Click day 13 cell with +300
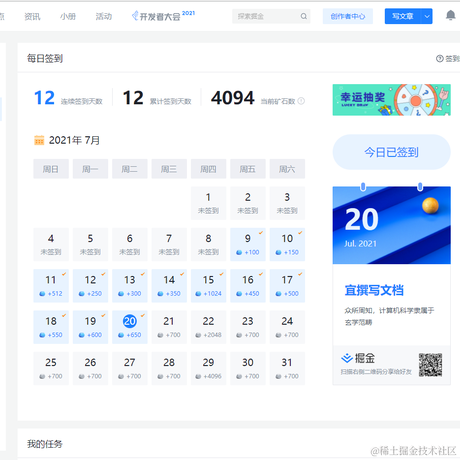The height and width of the screenshot is (460, 460). (x=130, y=286)
